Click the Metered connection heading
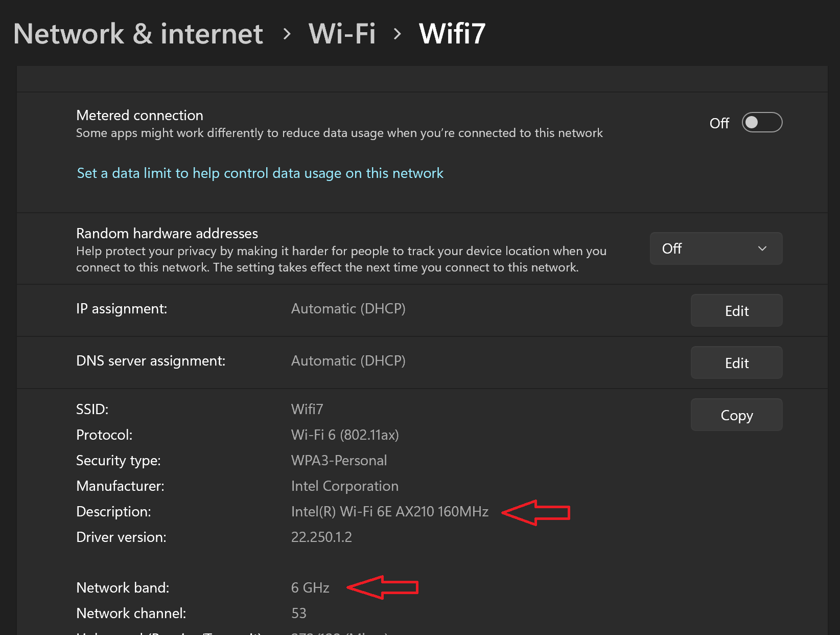The height and width of the screenshot is (635, 840). (x=139, y=115)
